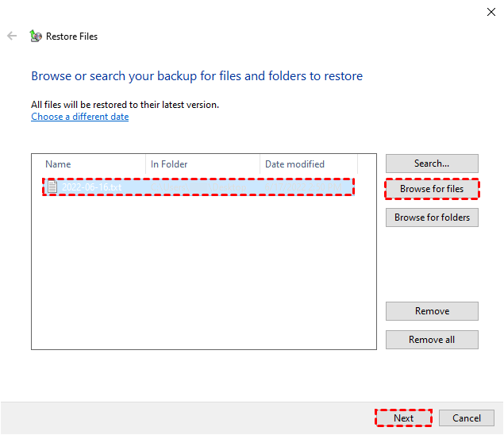Cancel the restore wizard

coord(467,418)
